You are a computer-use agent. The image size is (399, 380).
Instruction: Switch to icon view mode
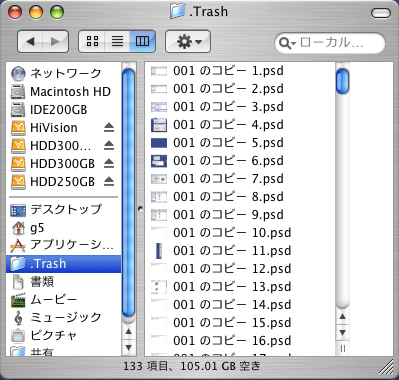[x=92, y=41]
